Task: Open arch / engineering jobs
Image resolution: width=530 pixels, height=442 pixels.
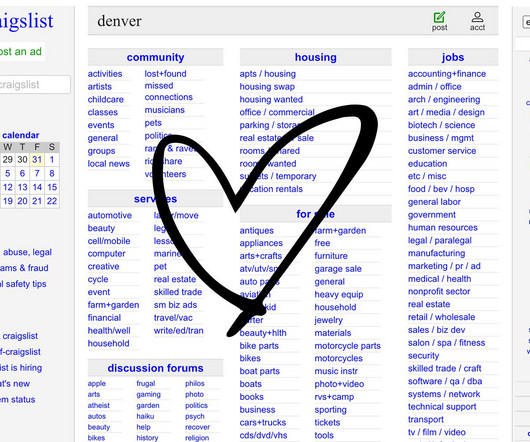Action: tap(444, 99)
